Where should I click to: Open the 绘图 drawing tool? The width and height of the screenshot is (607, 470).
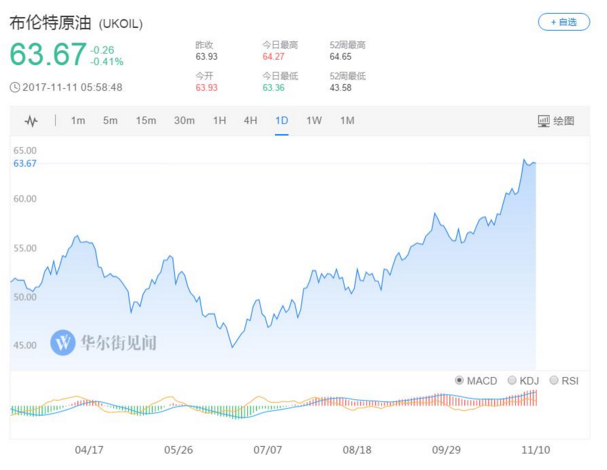pos(556,121)
